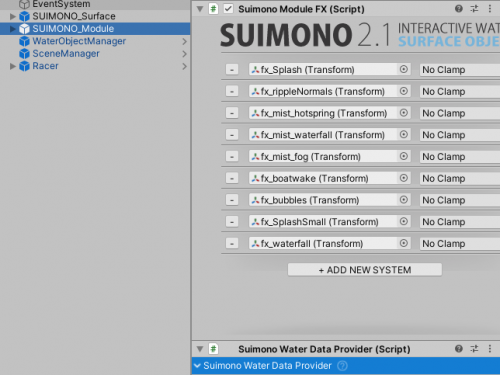The image size is (500, 375).
Task: Remove fx_mist_hotspring with minus button
Action: (x=232, y=113)
